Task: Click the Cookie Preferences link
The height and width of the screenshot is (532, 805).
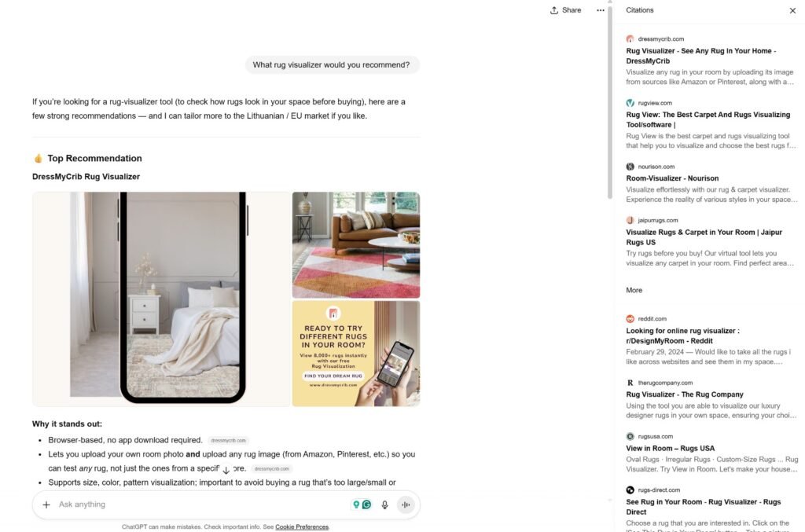Action: click(302, 526)
